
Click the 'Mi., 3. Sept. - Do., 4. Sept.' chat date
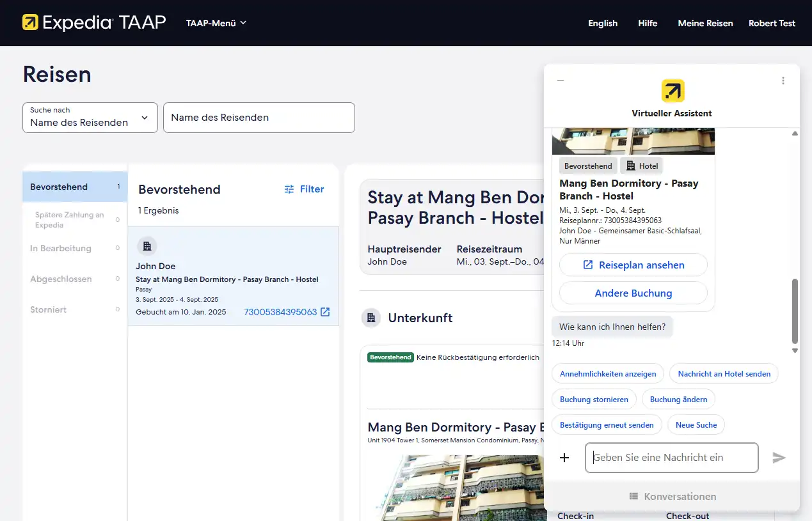[x=603, y=210]
